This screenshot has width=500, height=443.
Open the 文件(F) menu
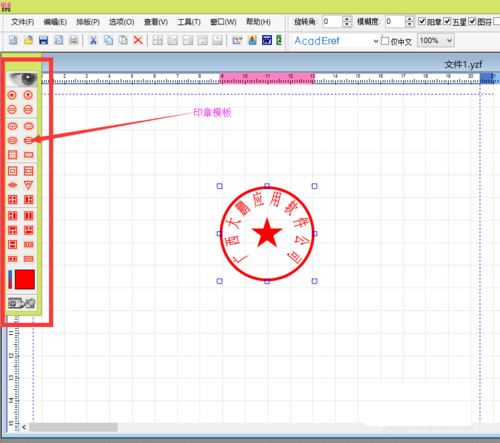click(x=23, y=22)
